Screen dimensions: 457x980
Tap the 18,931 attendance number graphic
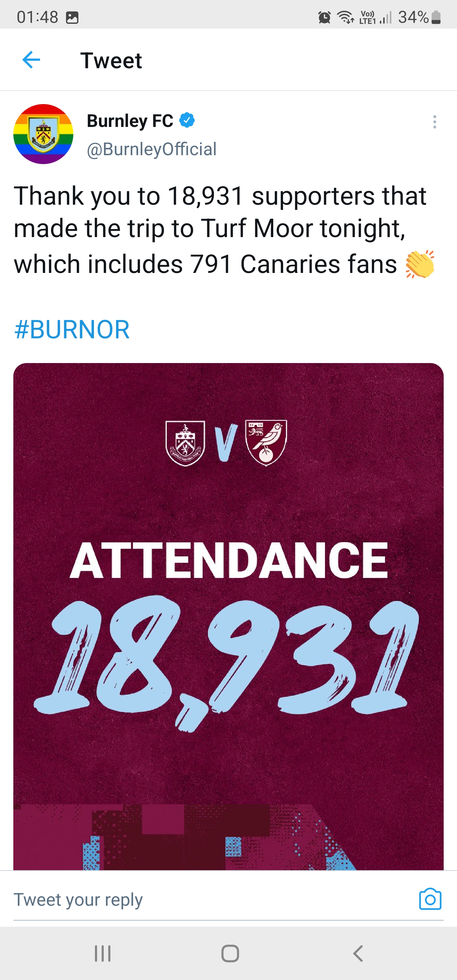pyautogui.click(x=228, y=662)
